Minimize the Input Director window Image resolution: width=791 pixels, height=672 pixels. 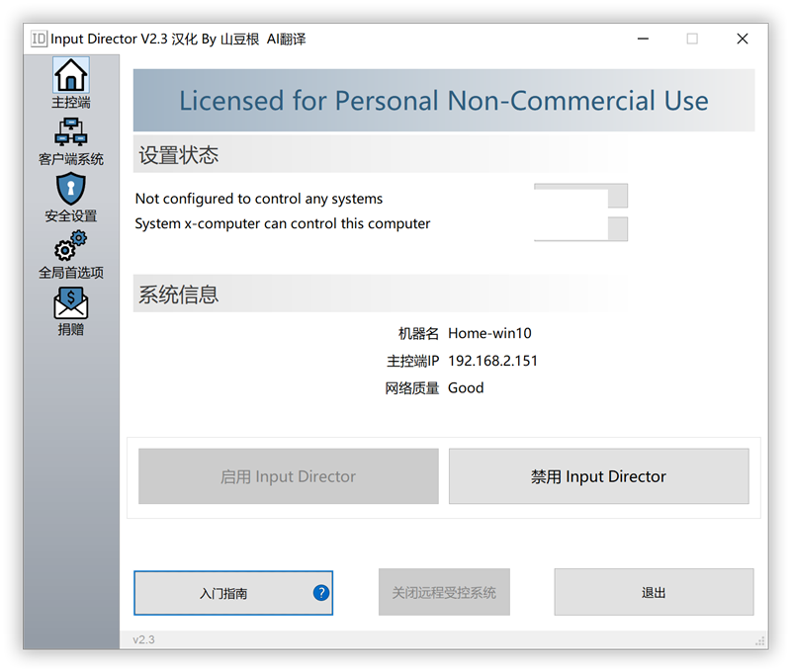643,39
